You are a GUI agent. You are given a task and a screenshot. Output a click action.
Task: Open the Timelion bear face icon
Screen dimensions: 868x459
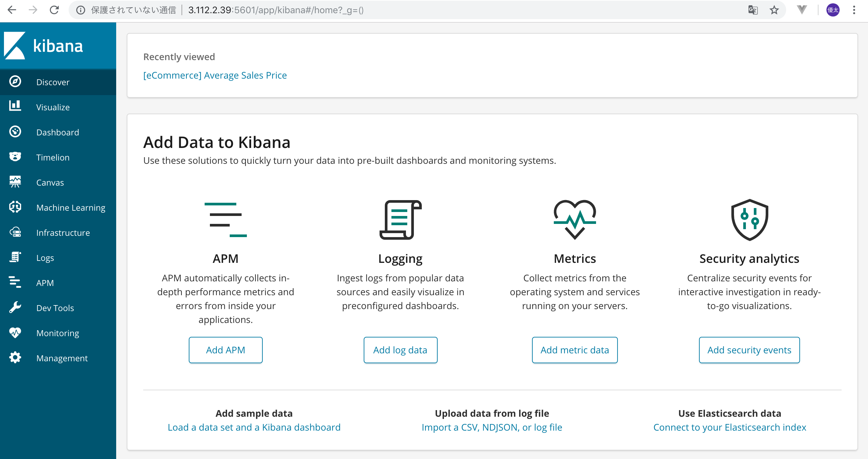15,157
